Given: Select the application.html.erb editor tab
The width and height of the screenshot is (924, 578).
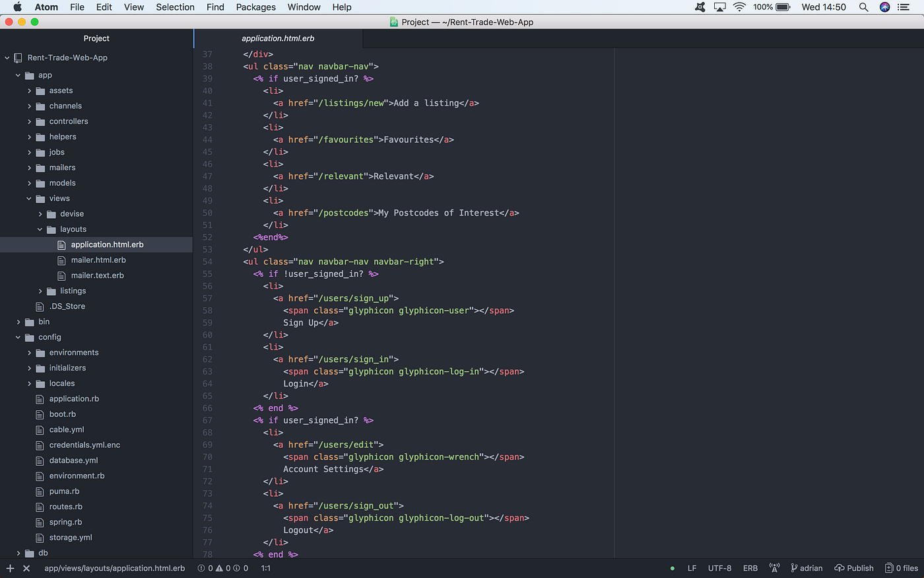Looking at the screenshot, I should pos(278,38).
